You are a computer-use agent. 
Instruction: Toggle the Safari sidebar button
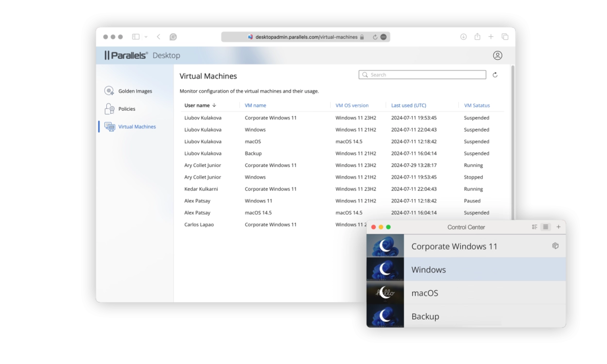point(136,37)
